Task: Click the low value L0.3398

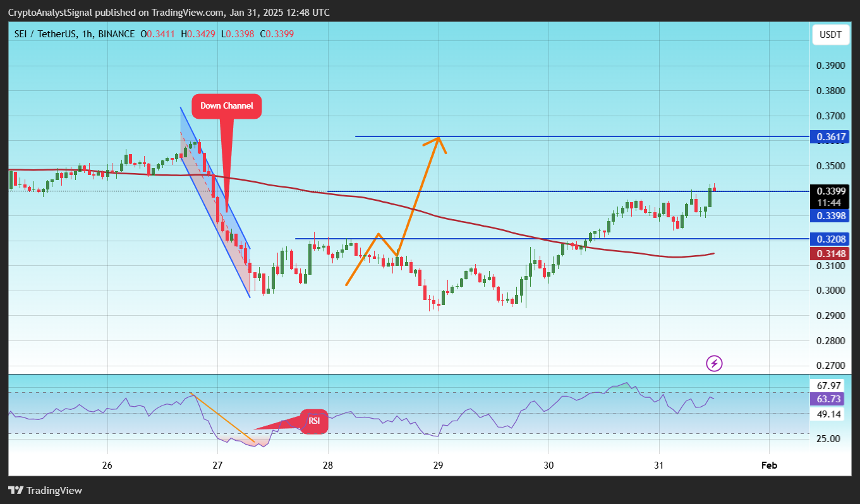Action: coord(238,34)
